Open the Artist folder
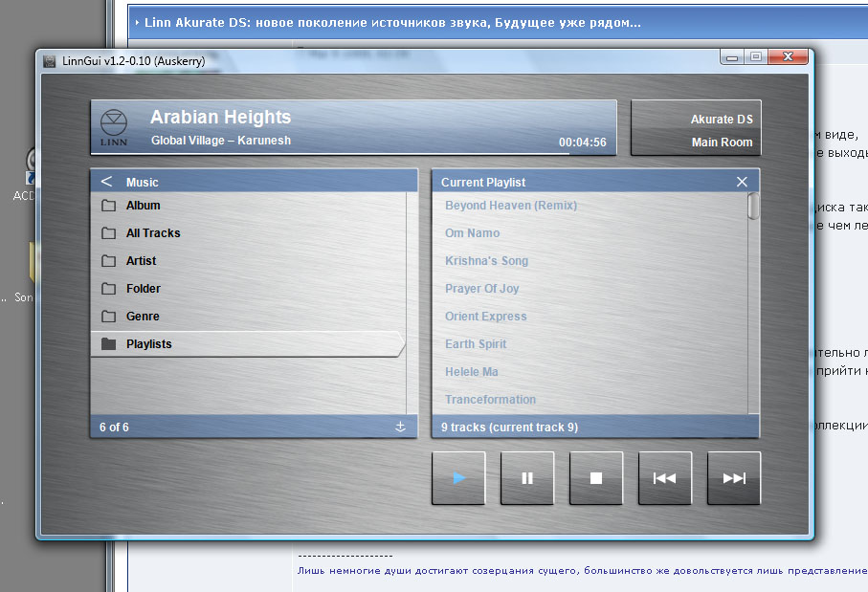 [248, 260]
